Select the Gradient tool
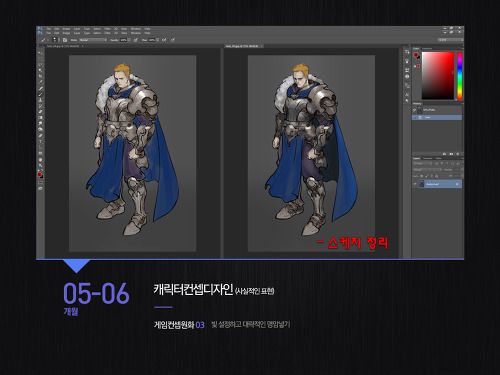 click(41, 117)
